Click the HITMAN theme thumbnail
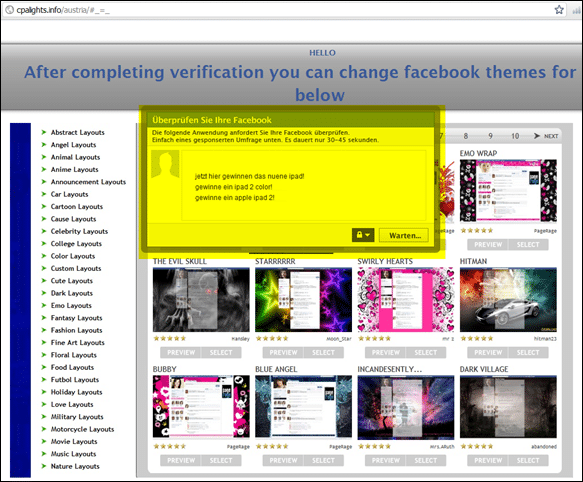The image size is (583, 482). pos(508,300)
